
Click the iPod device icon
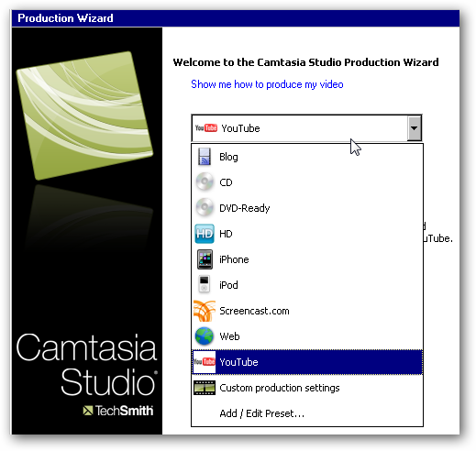[205, 284]
